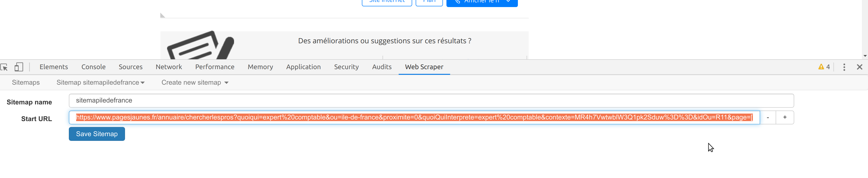
Task: Click the pencil and paper feedback image
Action: (200, 46)
